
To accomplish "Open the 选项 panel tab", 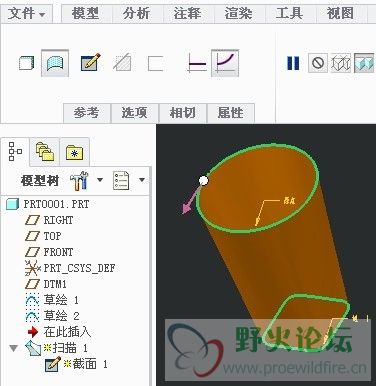I will pyautogui.click(x=135, y=113).
